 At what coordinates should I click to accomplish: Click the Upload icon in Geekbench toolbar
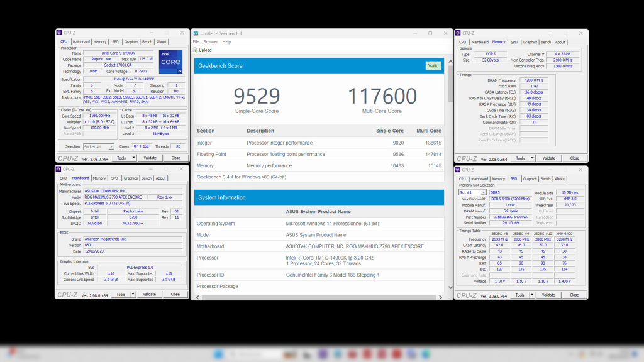click(196, 50)
